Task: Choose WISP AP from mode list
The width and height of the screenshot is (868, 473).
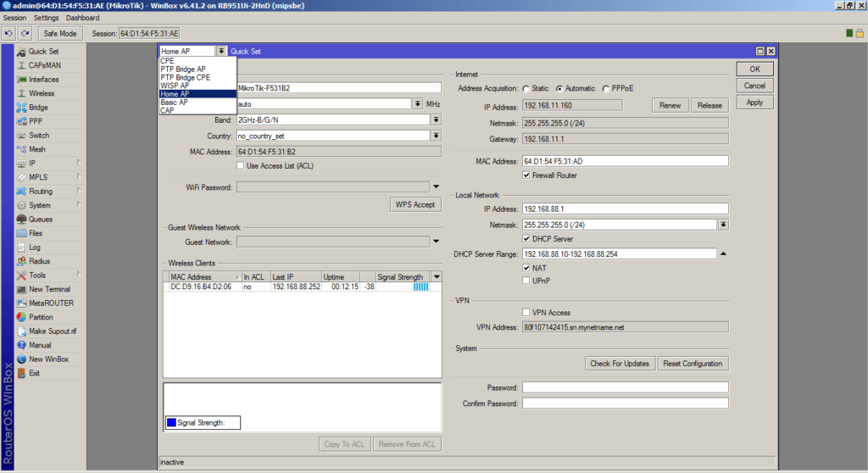Action: (x=175, y=86)
